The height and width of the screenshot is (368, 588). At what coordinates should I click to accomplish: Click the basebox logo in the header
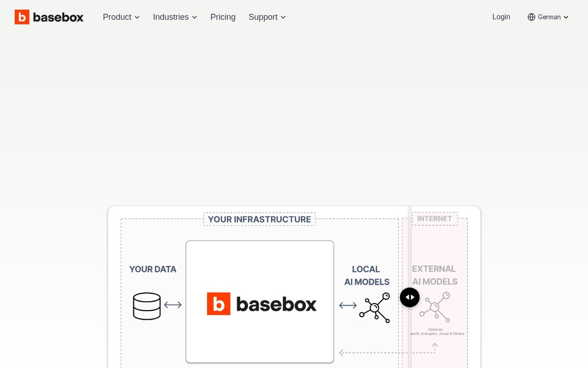tap(49, 17)
